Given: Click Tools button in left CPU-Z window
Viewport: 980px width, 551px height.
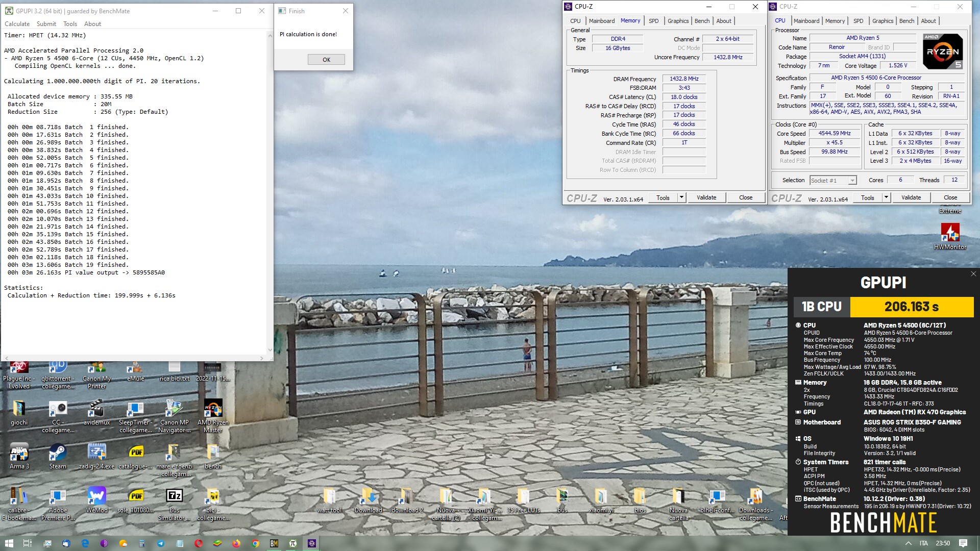Looking at the screenshot, I should coord(663,197).
